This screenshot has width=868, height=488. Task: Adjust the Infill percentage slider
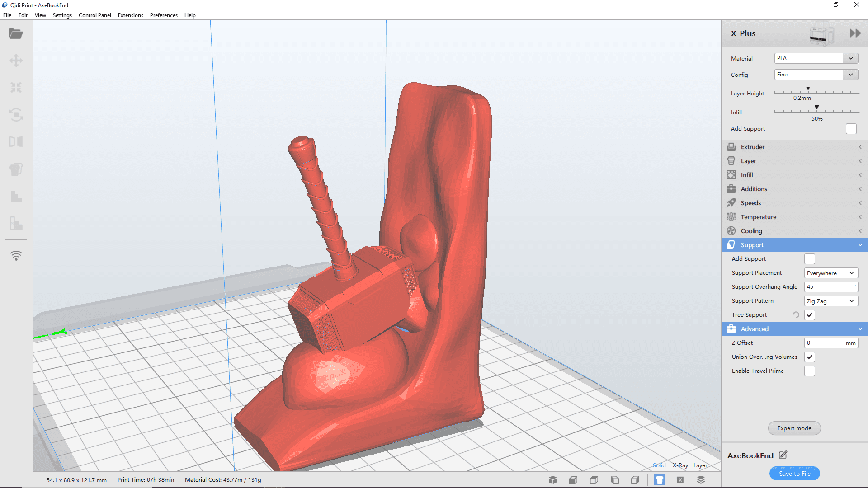coord(816,111)
